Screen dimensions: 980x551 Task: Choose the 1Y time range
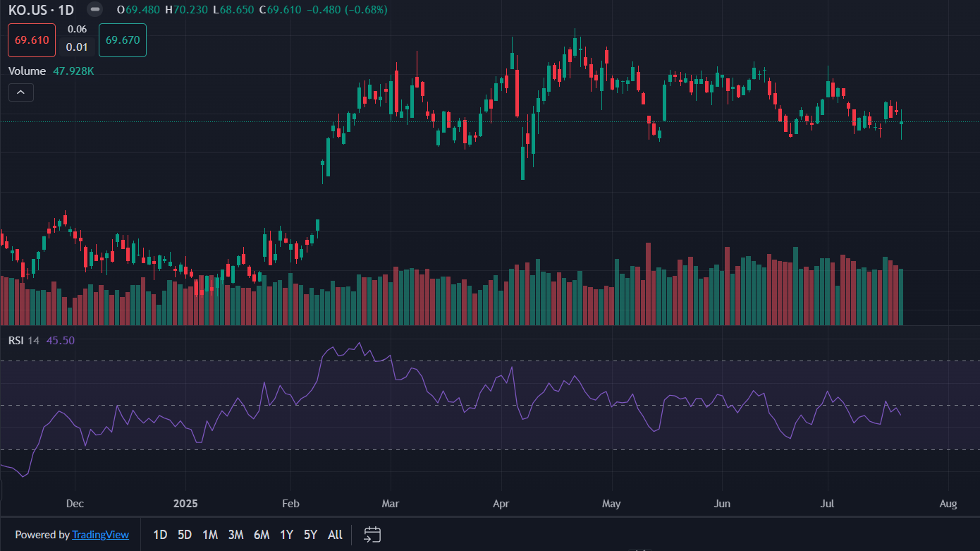[286, 535]
